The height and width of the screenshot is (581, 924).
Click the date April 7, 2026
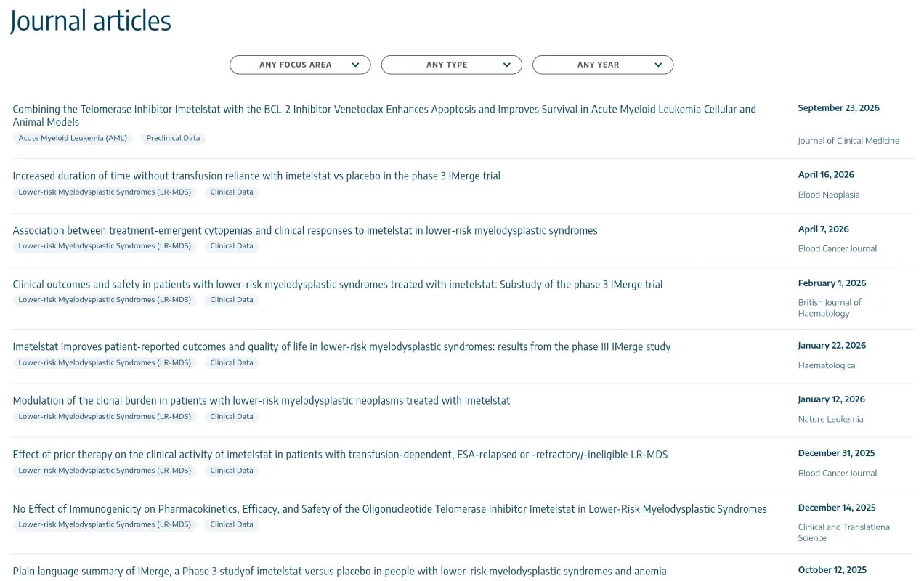[x=823, y=229]
